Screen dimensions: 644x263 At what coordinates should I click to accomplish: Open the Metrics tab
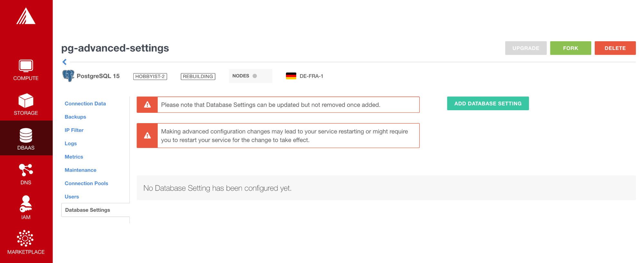74,157
